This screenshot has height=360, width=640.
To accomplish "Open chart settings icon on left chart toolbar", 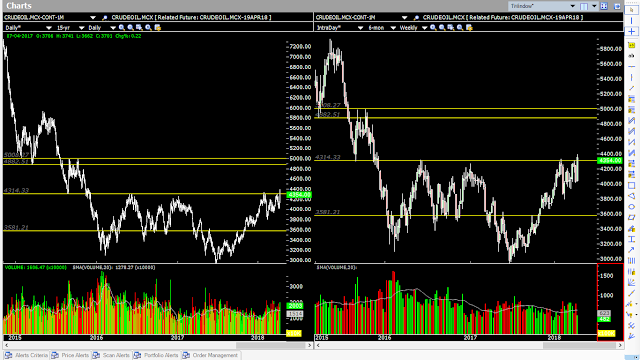I will 158,28.
